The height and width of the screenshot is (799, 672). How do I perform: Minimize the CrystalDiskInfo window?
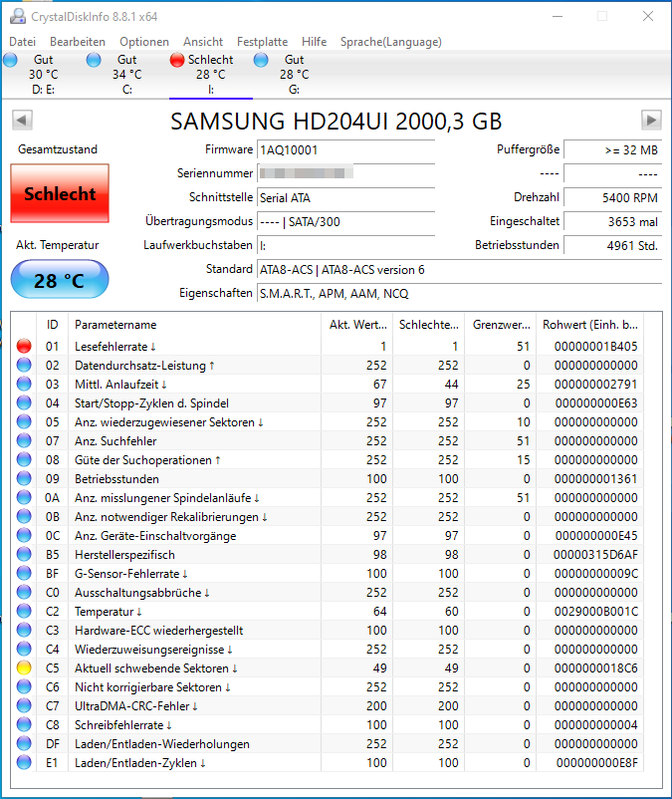[x=558, y=16]
